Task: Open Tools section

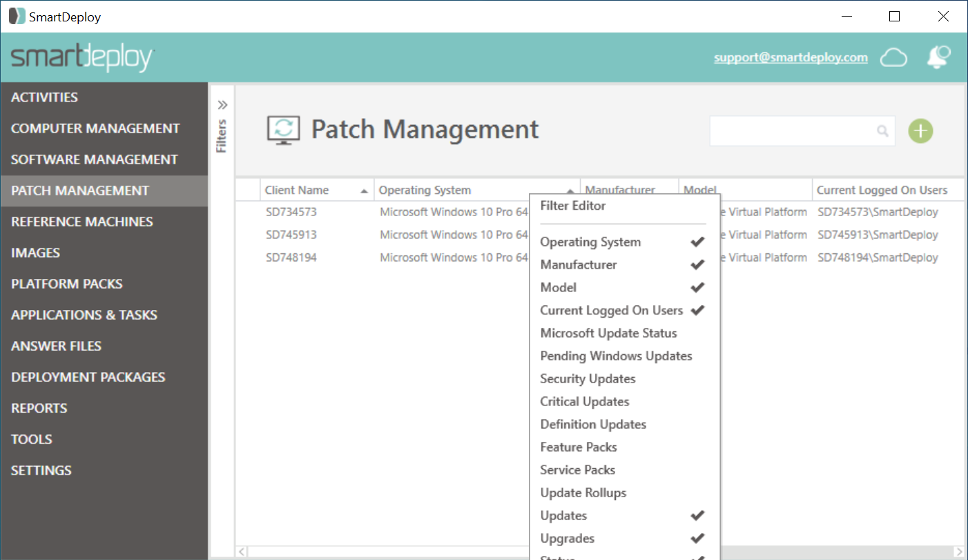Action: [104, 439]
